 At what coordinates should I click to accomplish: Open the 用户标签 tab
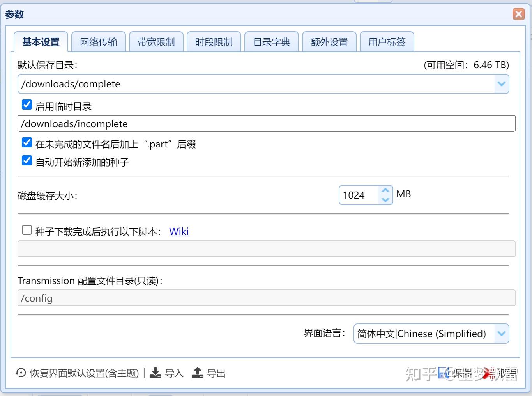click(387, 42)
